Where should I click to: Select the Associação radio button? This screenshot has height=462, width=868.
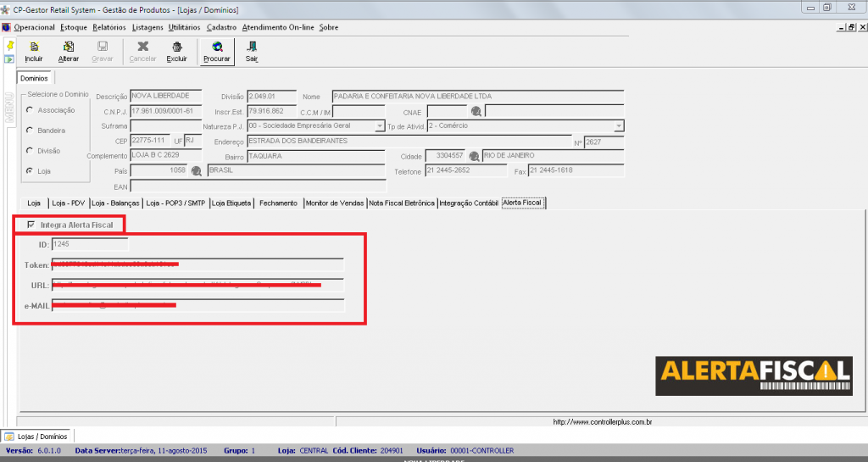click(x=30, y=110)
